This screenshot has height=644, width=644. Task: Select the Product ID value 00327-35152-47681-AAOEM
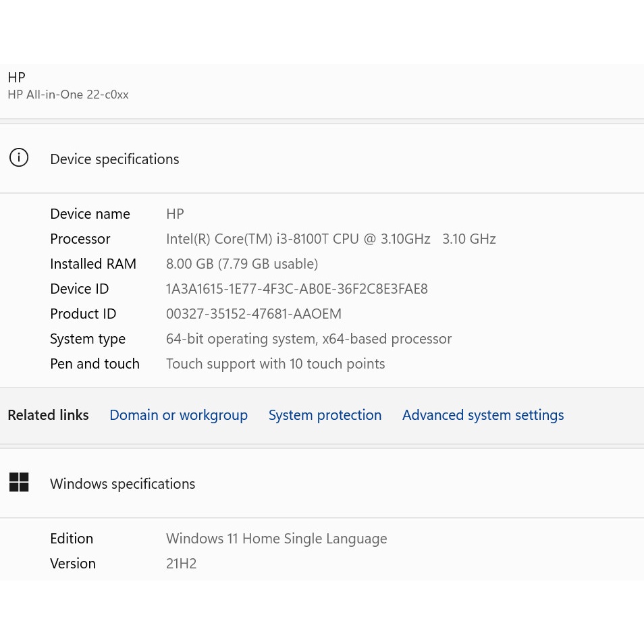point(253,314)
